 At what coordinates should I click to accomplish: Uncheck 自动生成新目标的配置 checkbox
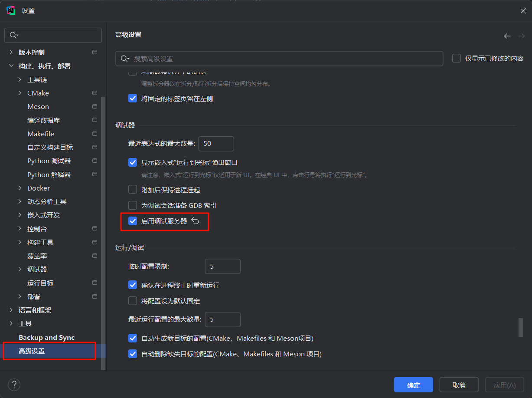133,338
